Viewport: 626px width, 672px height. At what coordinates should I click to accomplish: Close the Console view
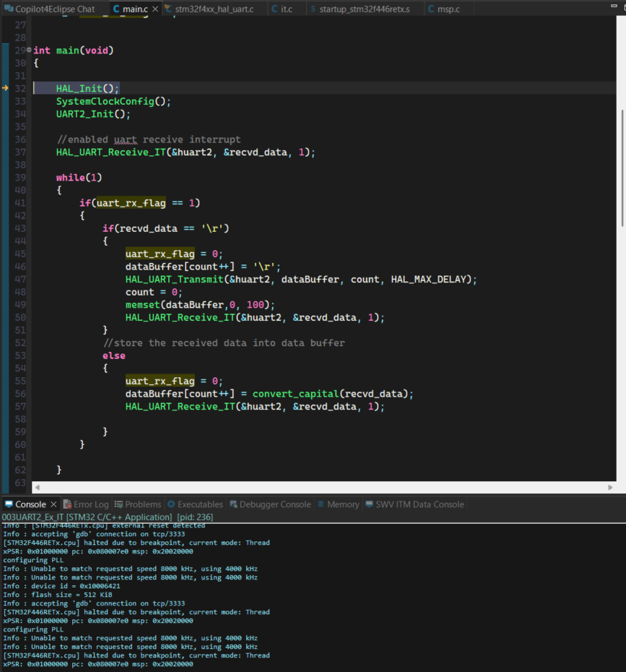coord(53,504)
